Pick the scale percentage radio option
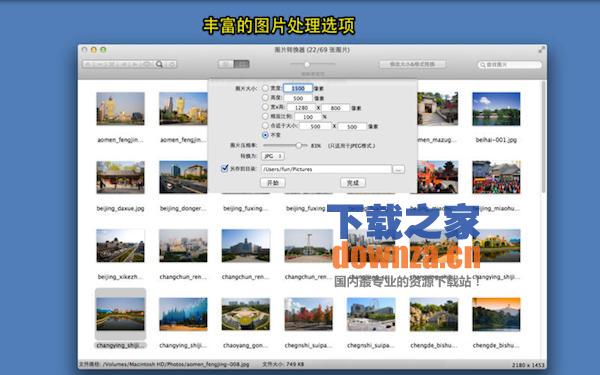This screenshot has height=375, width=600. (265, 116)
